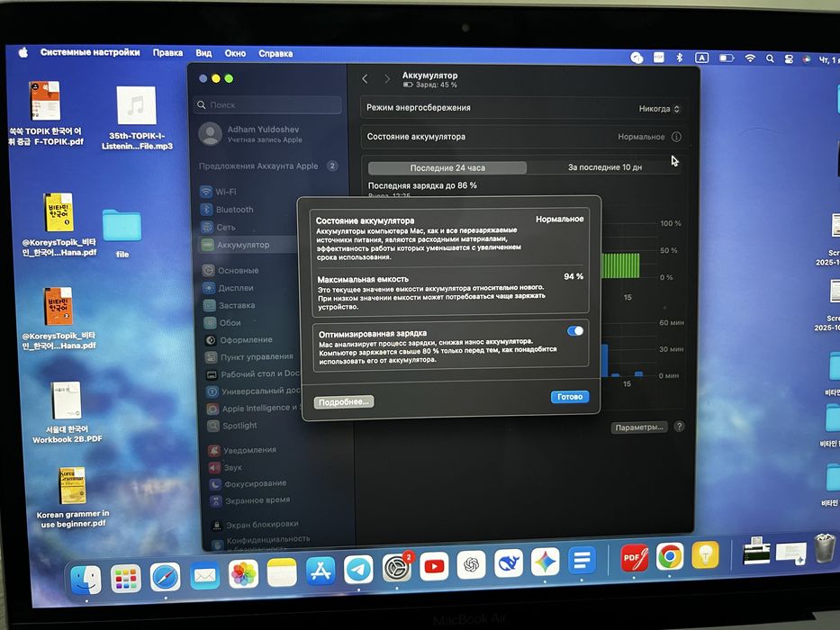Select Wi-Fi in the sidebar
Viewport: 840px width, 630px height.
[x=218, y=191]
